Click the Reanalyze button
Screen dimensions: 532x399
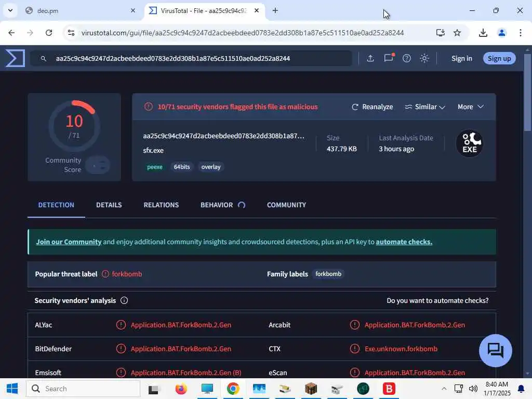[x=373, y=107]
